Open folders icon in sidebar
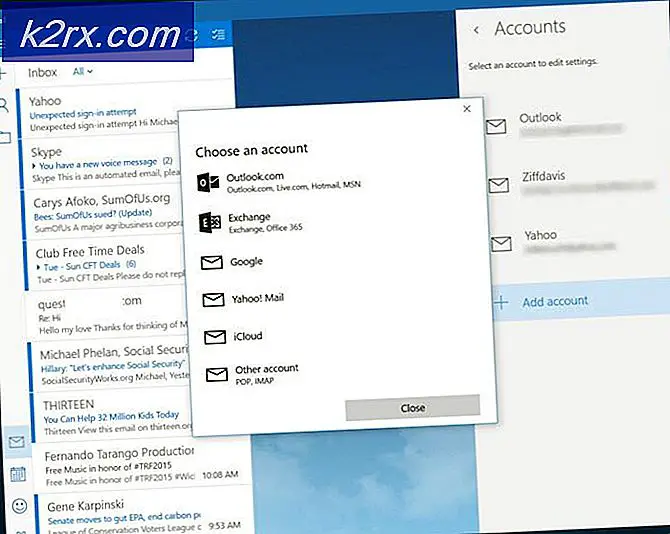 [x=5, y=137]
